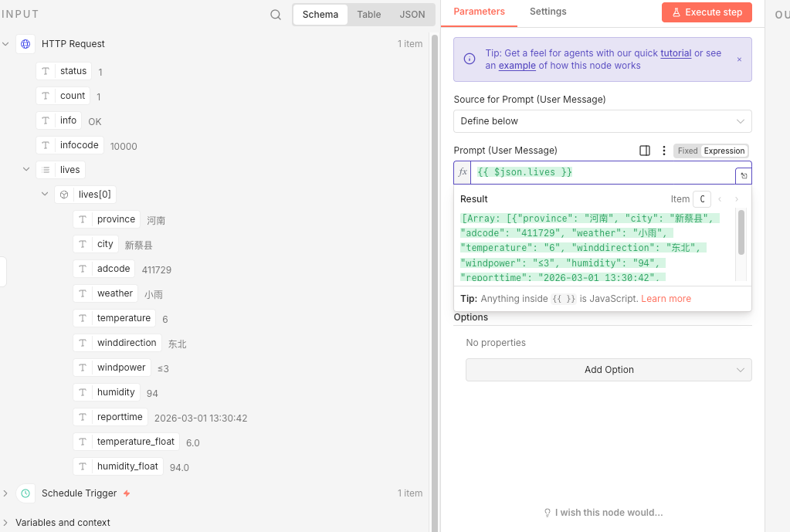Go to next result item arrow
Image resolution: width=790 pixels, height=532 pixels.
tap(737, 199)
